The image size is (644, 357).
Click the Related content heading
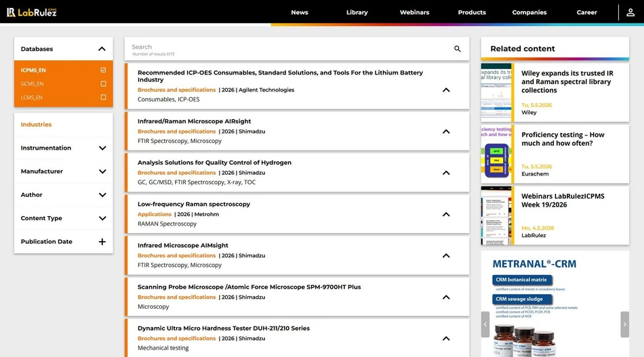tap(523, 49)
